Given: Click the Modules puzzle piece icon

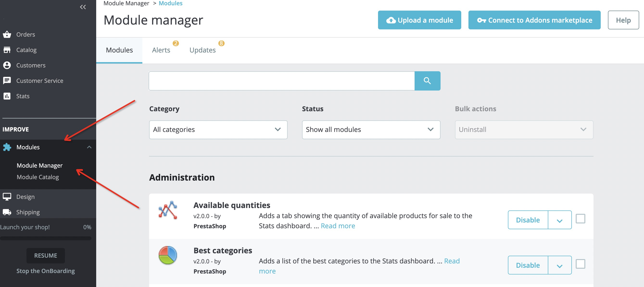Looking at the screenshot, I should tap(7, 147).
